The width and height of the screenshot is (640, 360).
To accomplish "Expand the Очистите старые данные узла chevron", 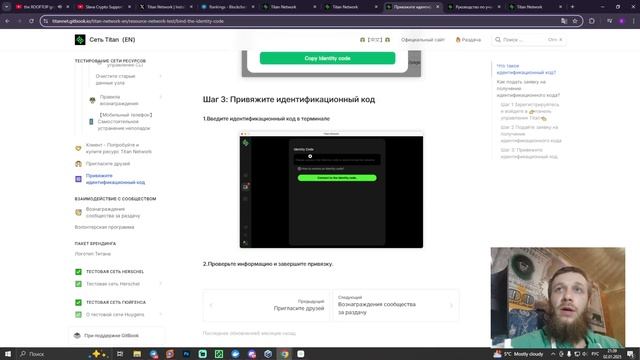I will [160, 76].
